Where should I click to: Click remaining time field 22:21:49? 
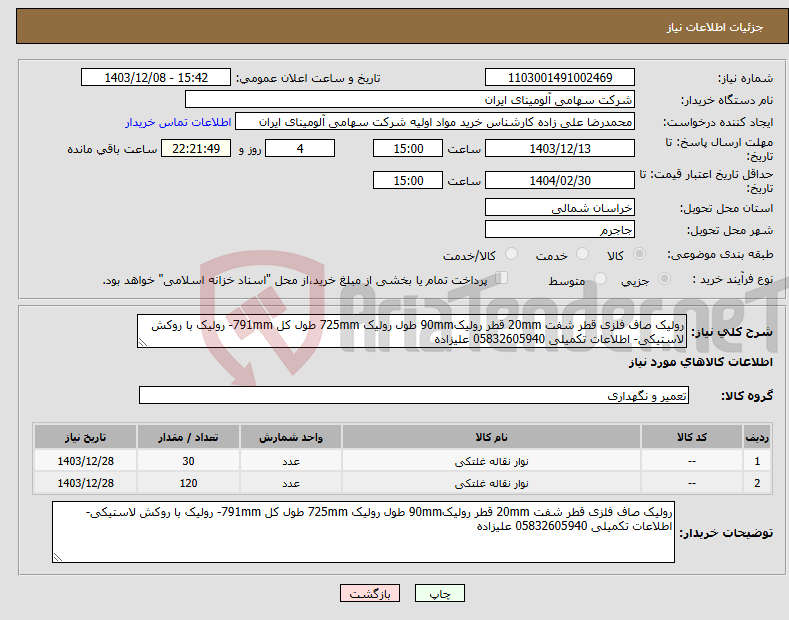[196, 148]
